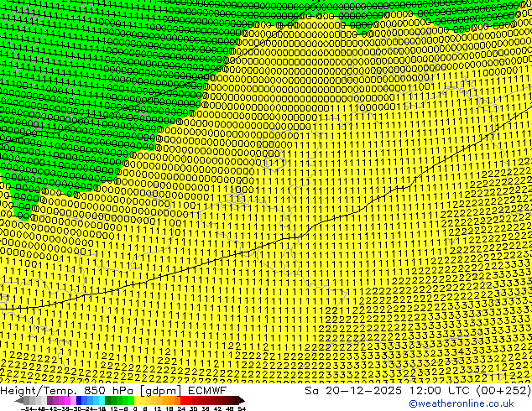Click the [gdpm] unit label

coord(159,390)
